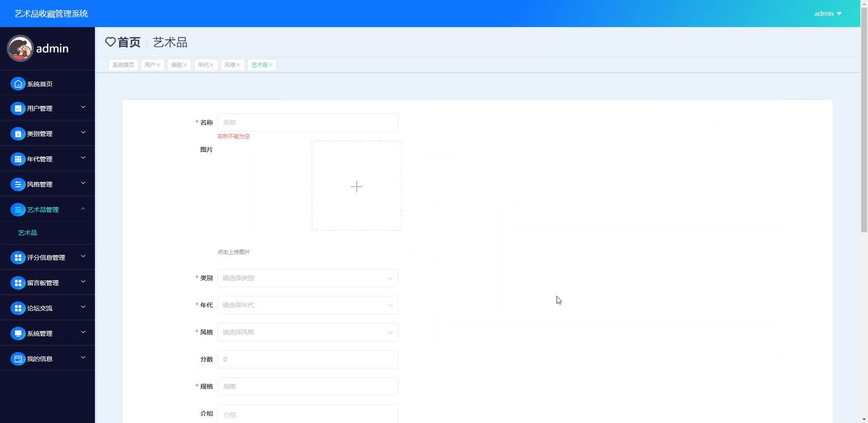Expand the 留言板管理 chevron
Image resolution: width=868 pixels, height=423 pixels.
(83, 282)
